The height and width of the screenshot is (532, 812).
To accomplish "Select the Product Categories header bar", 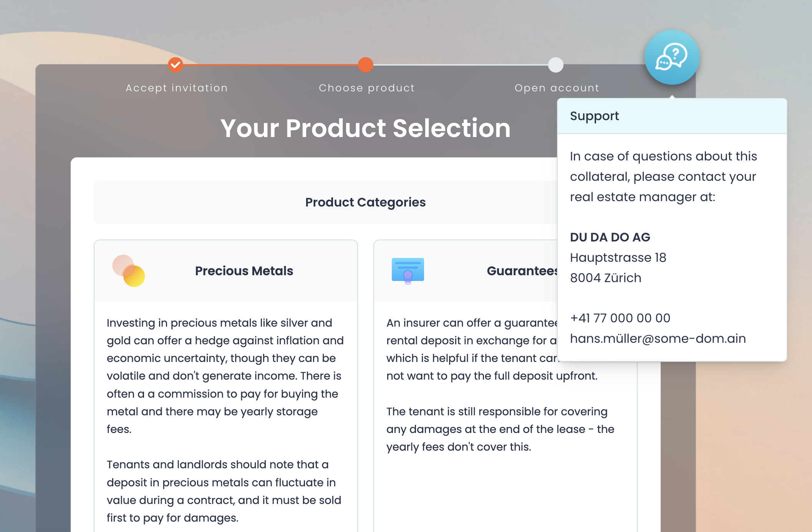I will [365, 202].
